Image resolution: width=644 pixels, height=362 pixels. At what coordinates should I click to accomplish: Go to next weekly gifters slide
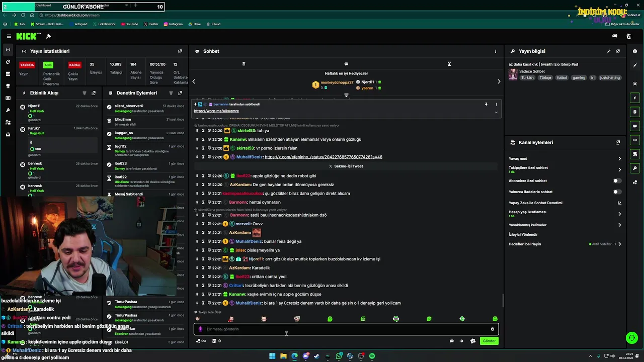tap(499, 81)
